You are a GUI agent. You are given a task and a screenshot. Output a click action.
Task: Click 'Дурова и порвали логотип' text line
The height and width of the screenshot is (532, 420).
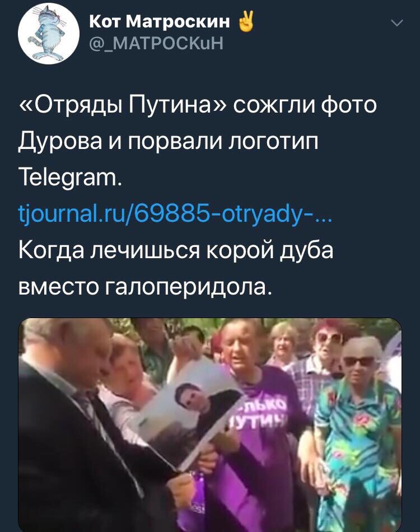tap(169, 141)
